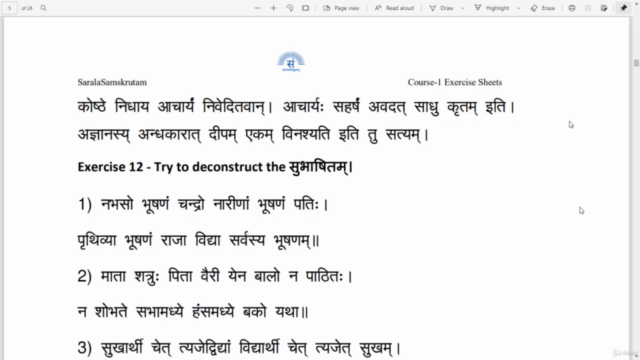Click the page number input field
The height and width of the screenshot is (360, 640).
click(x=9, y=8)
